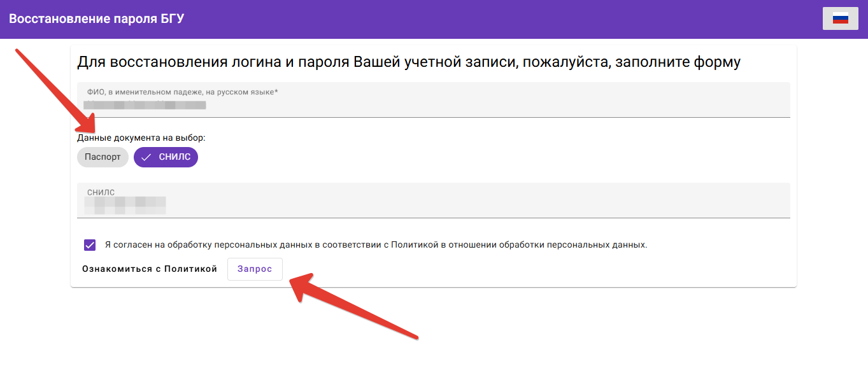Click the form heading about restoring login

click(408, 62)
